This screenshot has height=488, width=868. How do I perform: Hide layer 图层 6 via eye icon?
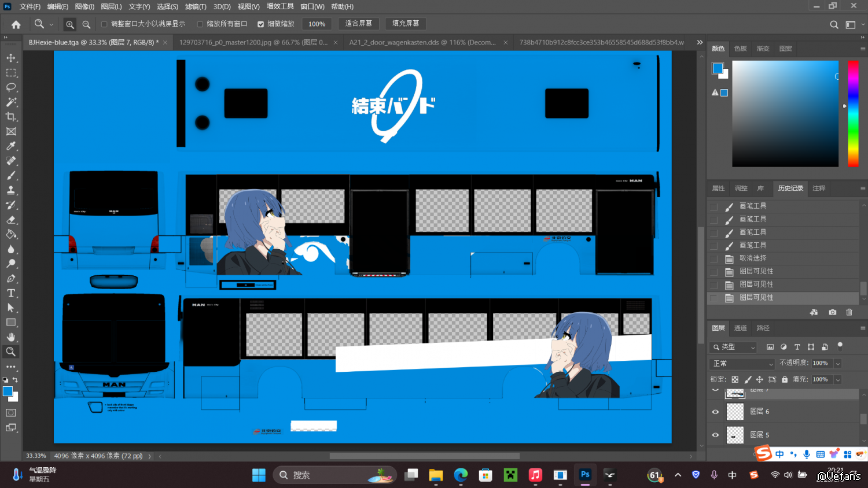tap(715, 412)
